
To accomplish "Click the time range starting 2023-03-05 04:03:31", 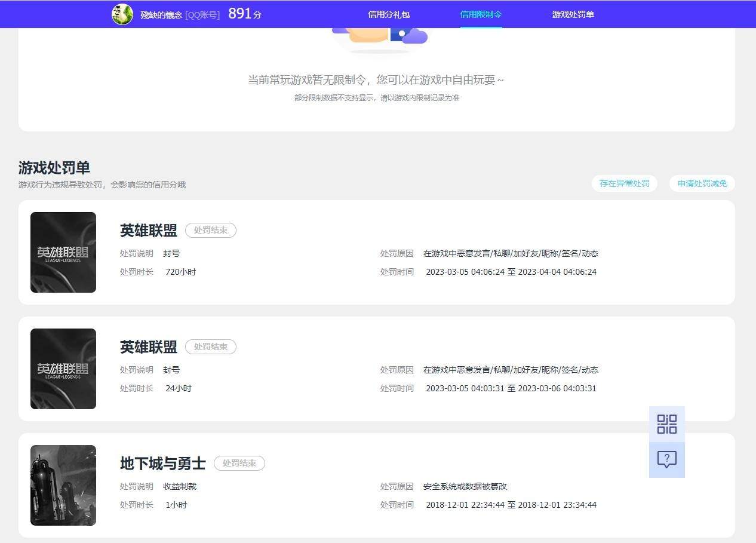I will tap(511, 388).
